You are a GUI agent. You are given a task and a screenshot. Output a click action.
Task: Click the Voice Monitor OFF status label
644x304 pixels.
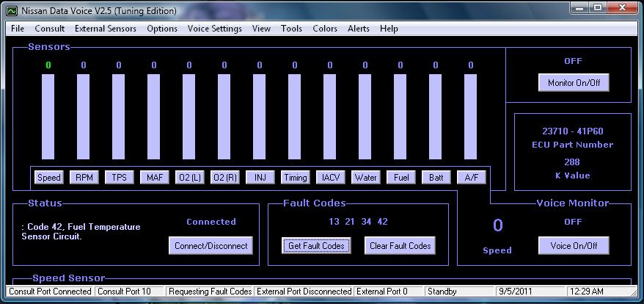(x=573, y=222)
